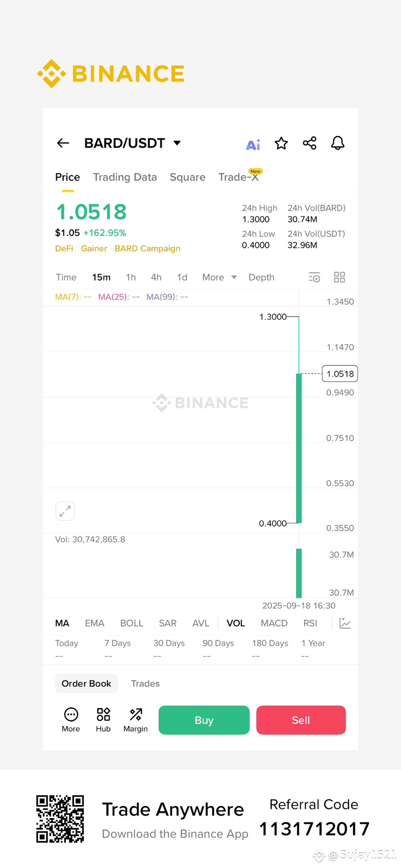Screen dimensions: 401x868
Task: Open the Hub icon
Action: [103, 720]
